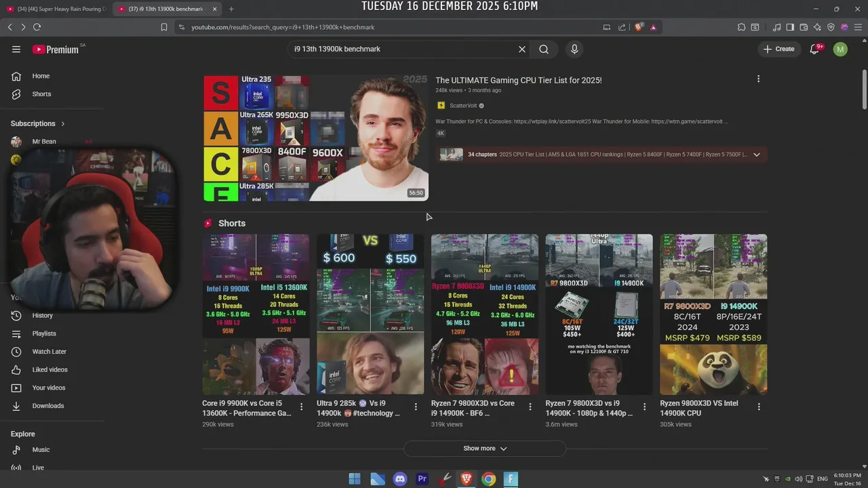Open History in the sidebar
This screenshot has height=488, width=868.
(x=42, y=315)
